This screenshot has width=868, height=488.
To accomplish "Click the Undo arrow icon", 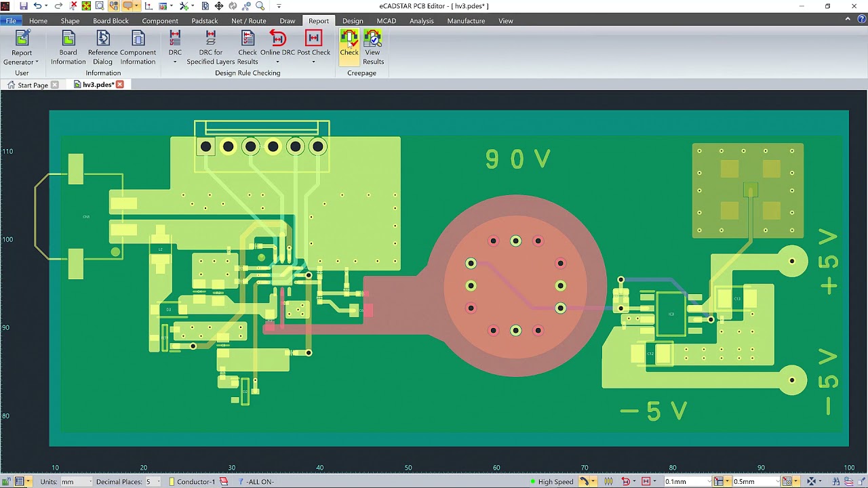I will [37, 6].
